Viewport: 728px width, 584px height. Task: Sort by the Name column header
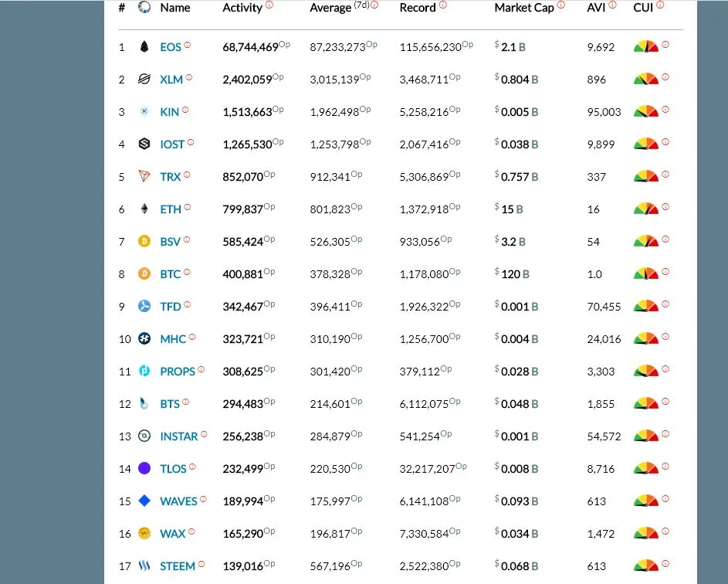pos(175,8)
